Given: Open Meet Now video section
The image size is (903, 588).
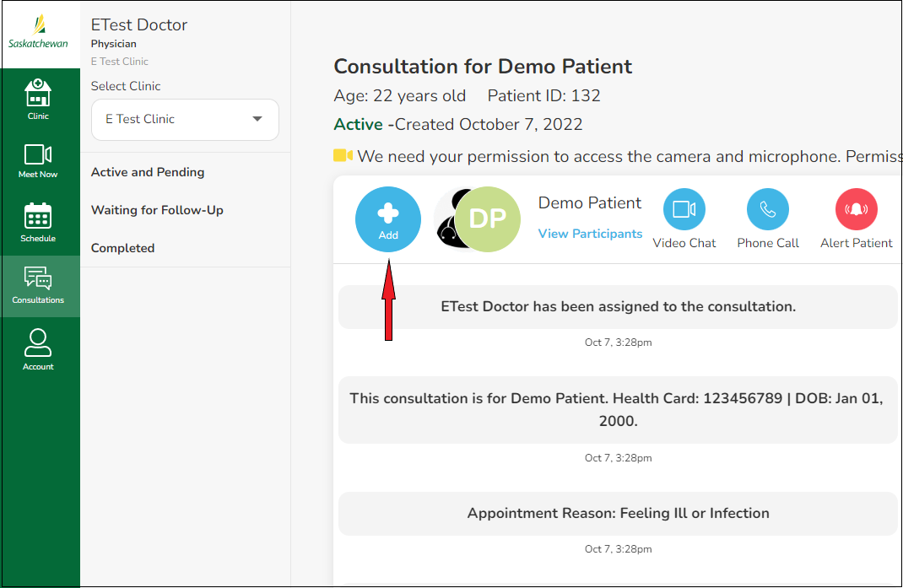Looking at the screenshot, I should tap(38, 160).
